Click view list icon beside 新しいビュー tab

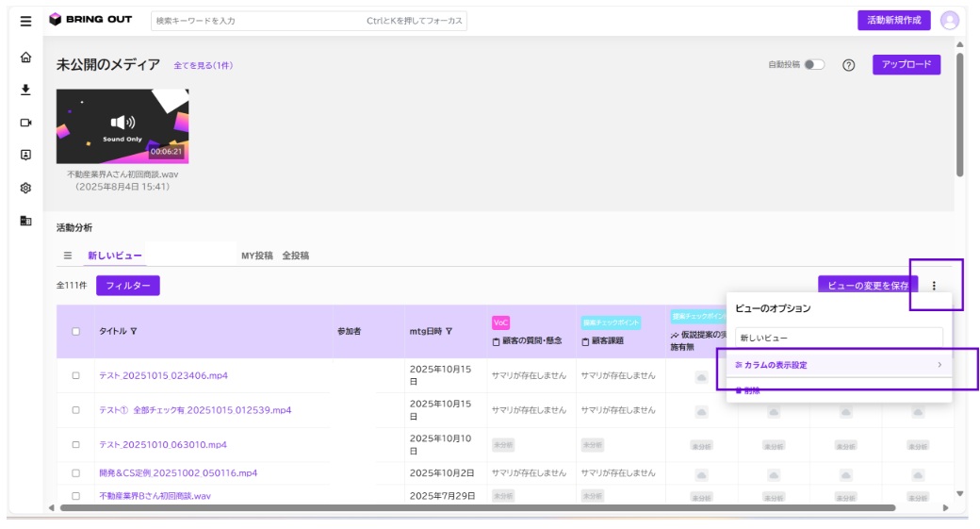[68, 256]
